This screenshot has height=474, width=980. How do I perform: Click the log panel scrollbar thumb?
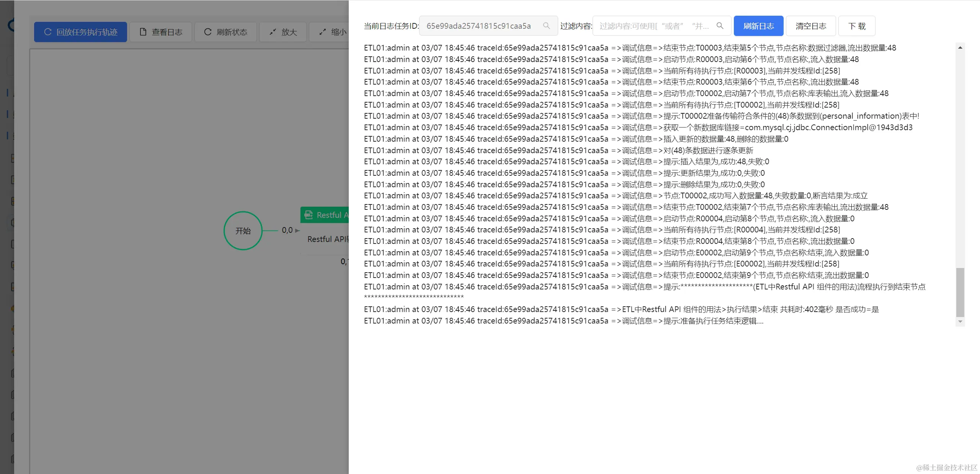[x=960, y=293]
